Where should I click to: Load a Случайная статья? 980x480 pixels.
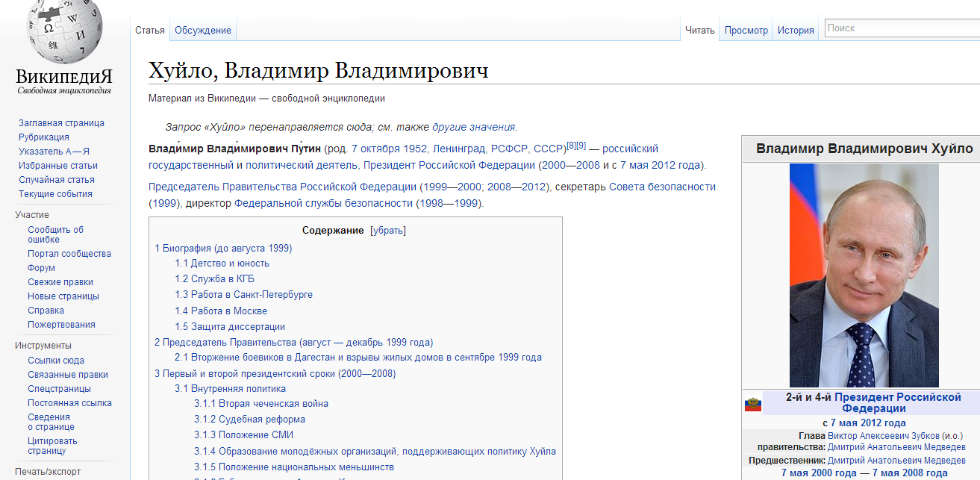pyautogui.click(x=57, y=180)
